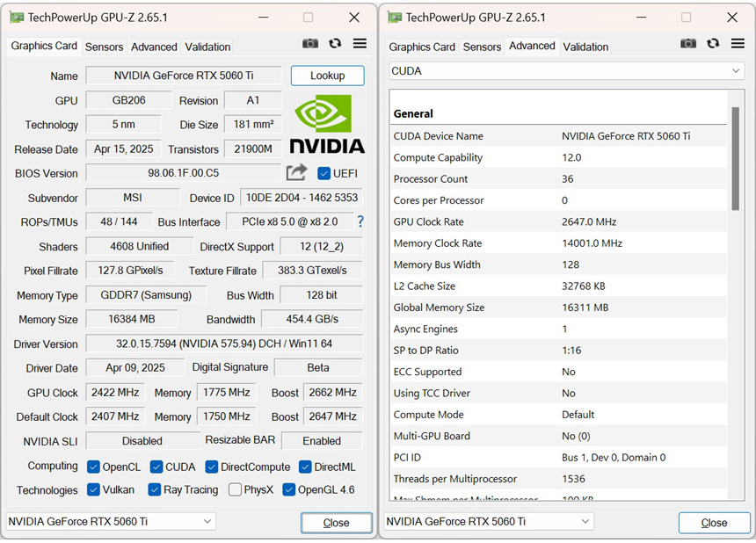Image resolution: width=756 pixels, height=543 pixels.
Task: Open the hamburger menu in left window
Action: [360, 44]
